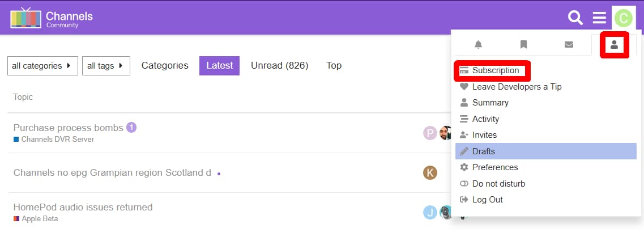Image resolution: width=644 pixels, height=232 pixels.
Task: Toggle Do not disturb
Action: 498,184
